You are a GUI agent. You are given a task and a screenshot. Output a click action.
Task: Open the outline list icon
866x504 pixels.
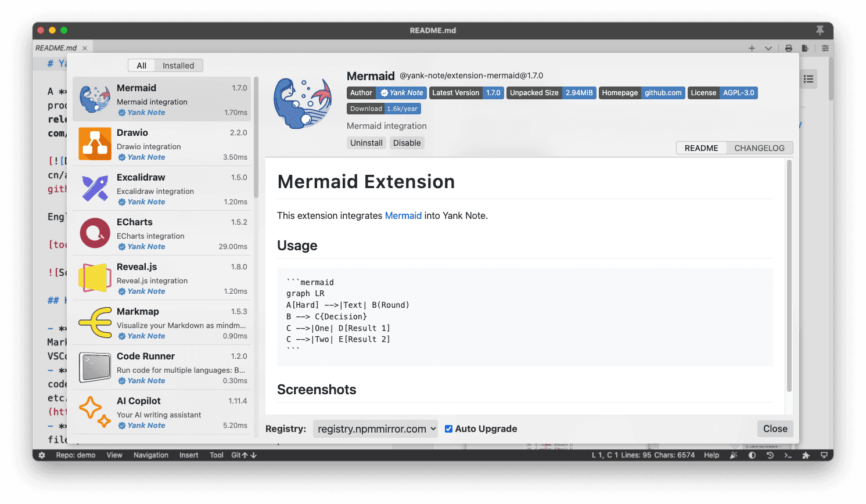[x=808, y=79]
